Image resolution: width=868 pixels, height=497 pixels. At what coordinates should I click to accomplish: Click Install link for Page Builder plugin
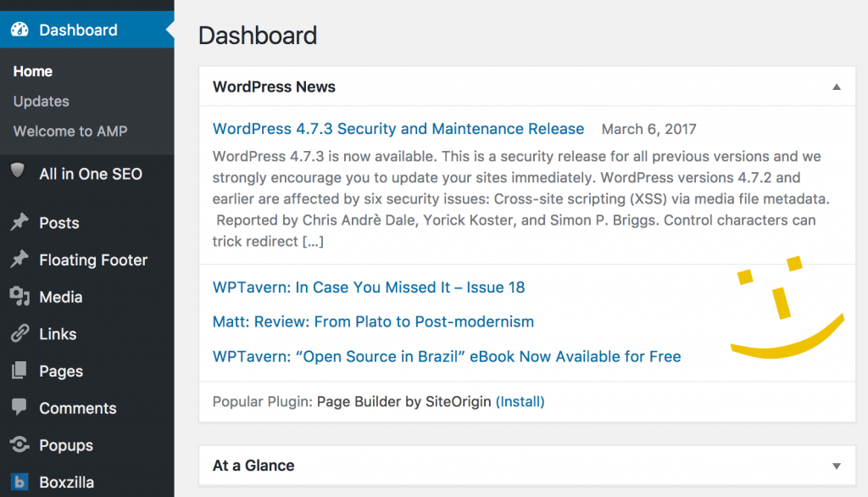pos(520,401)
